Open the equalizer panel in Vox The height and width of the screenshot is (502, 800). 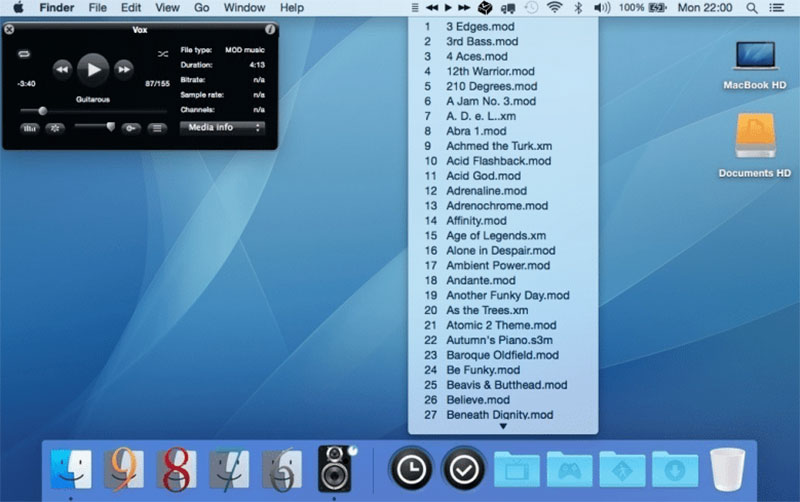(30, 128)
